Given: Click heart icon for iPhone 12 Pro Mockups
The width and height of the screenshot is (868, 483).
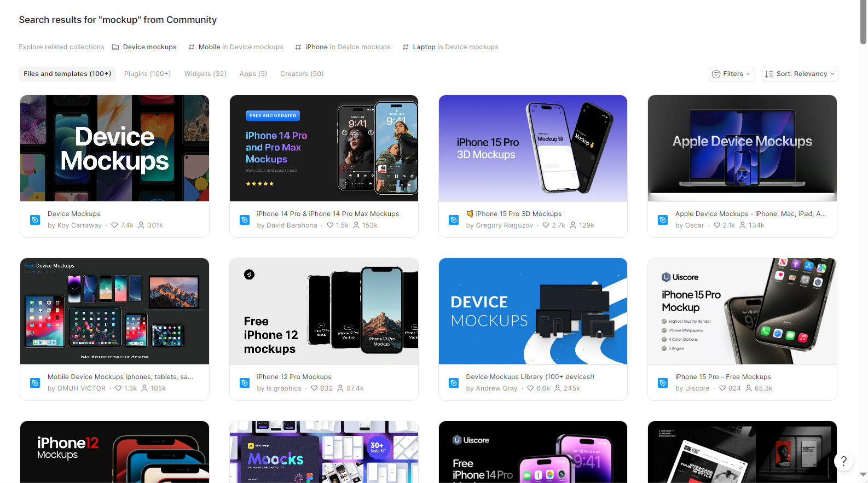Looking at the screenshot, I should pyautogui.click(x=314, y=388).
